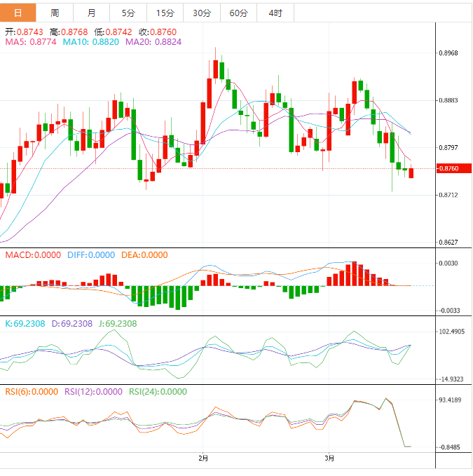473x476 pixels.
Task: Click the MACD indicator label
Action: [33, 255]
